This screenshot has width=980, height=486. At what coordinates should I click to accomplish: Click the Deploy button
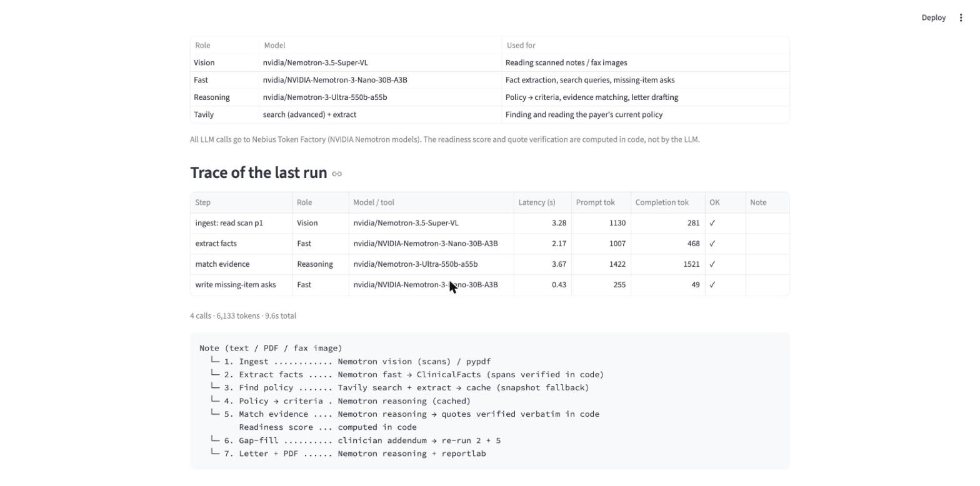pyautogui.click(x=933, y=17)
